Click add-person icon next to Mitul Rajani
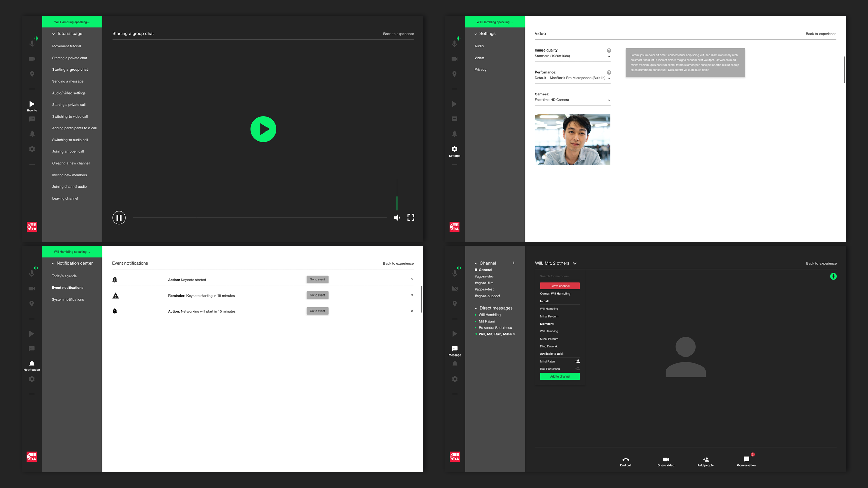 (577, 361)
